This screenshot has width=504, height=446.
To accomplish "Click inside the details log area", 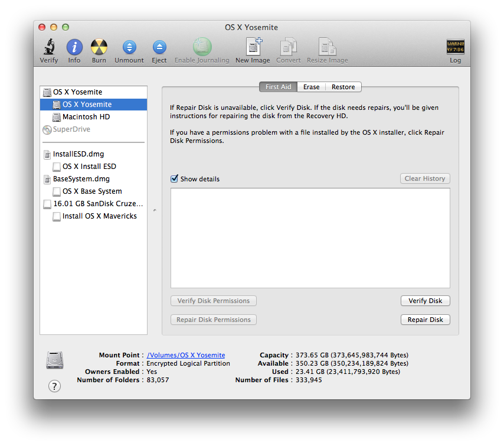I will pyautogui.click(x=310, y=238).
